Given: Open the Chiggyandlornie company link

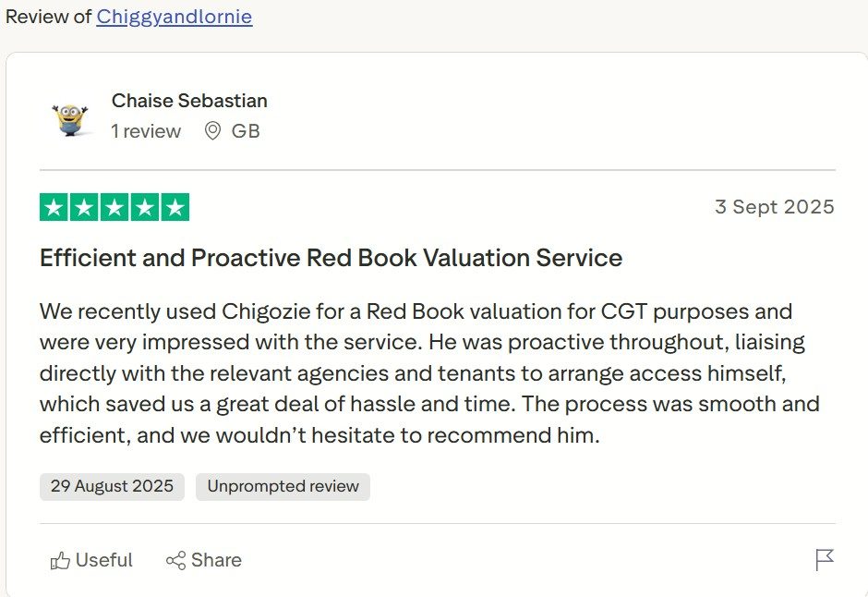Looking at the screenshot, I should pyautogui.click(x=174, y=17).
